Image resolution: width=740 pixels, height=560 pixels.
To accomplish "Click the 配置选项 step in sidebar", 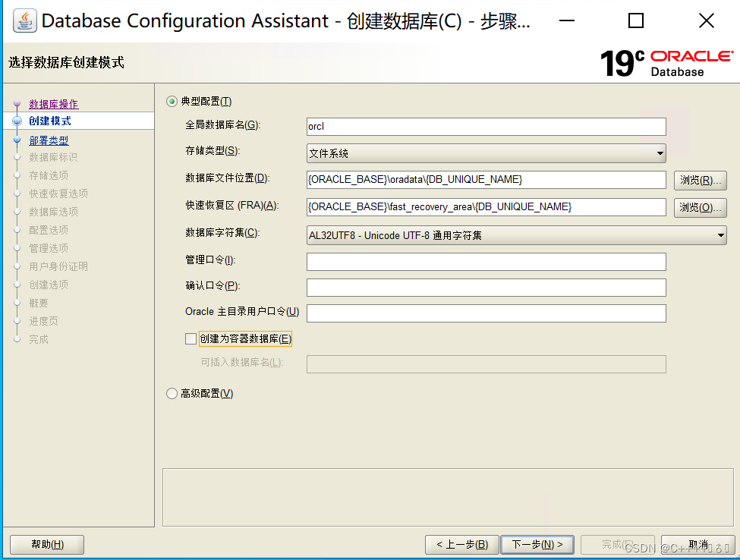I will 49,230.
